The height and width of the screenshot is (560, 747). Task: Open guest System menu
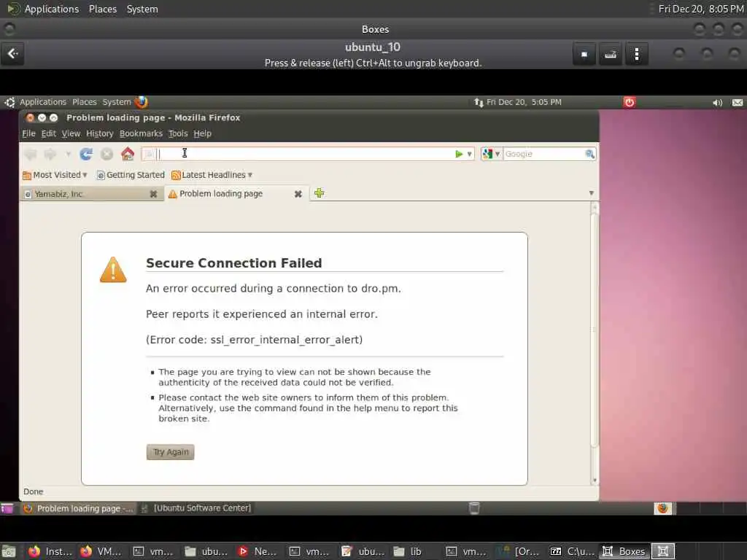tap(116, 102)
